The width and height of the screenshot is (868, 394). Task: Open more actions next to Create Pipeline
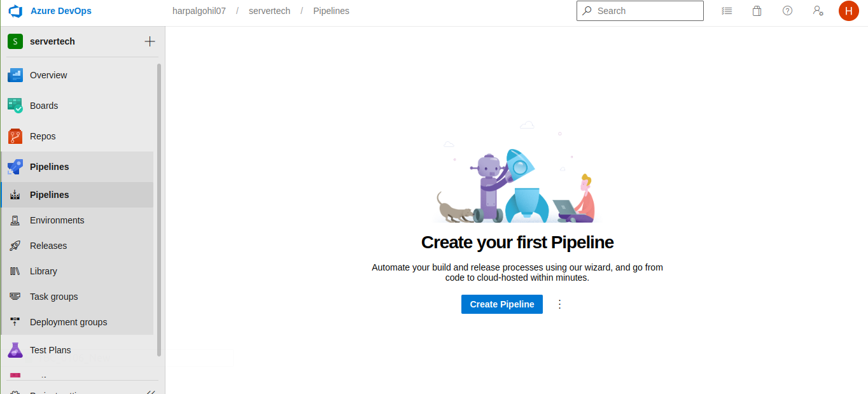(560, 304)
